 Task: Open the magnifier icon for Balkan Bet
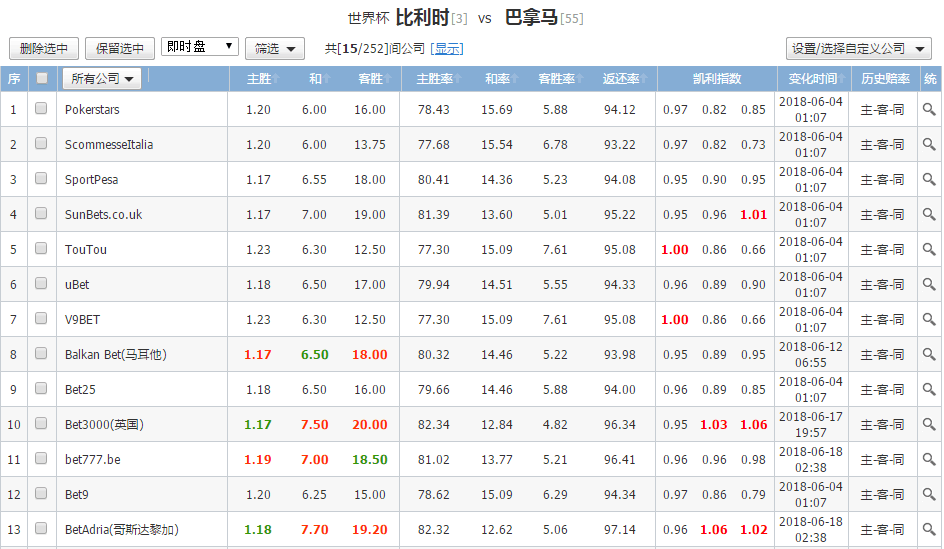(929, 354)
